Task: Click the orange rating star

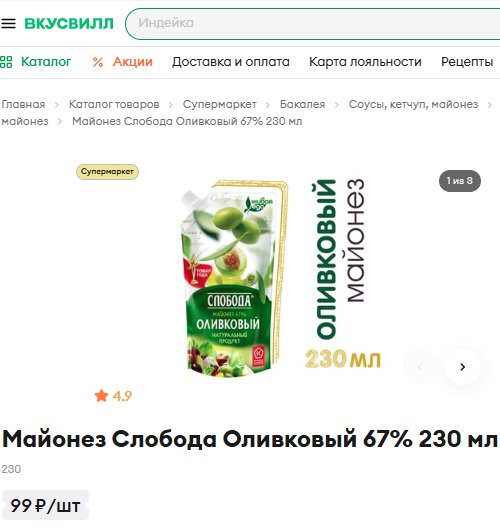Action: click(x=101, y=395)
